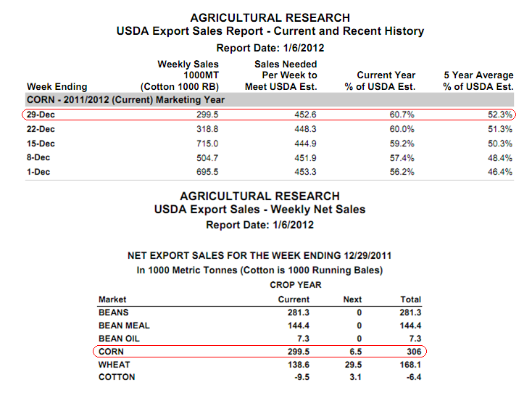
Task: Select the 60.7% current year percentage
Action: [402, 115]
